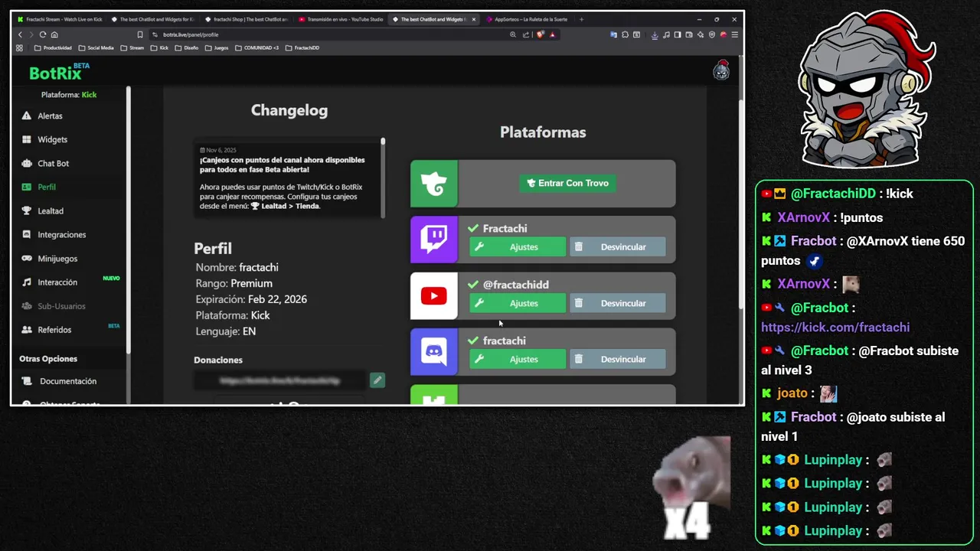Screen dimensions: 980x551
Task: Click the 'Plataforma: Kick' label in sidebar
Action: [x=69, y=95]
